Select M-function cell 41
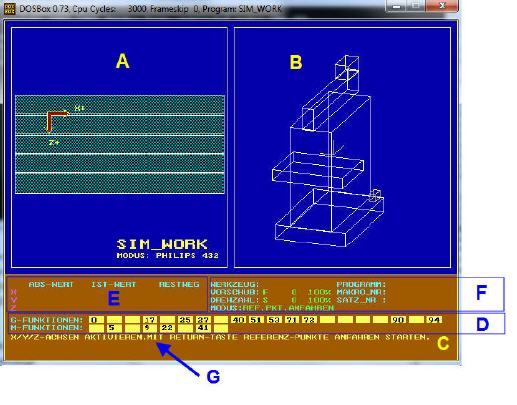 coord(203,328)
